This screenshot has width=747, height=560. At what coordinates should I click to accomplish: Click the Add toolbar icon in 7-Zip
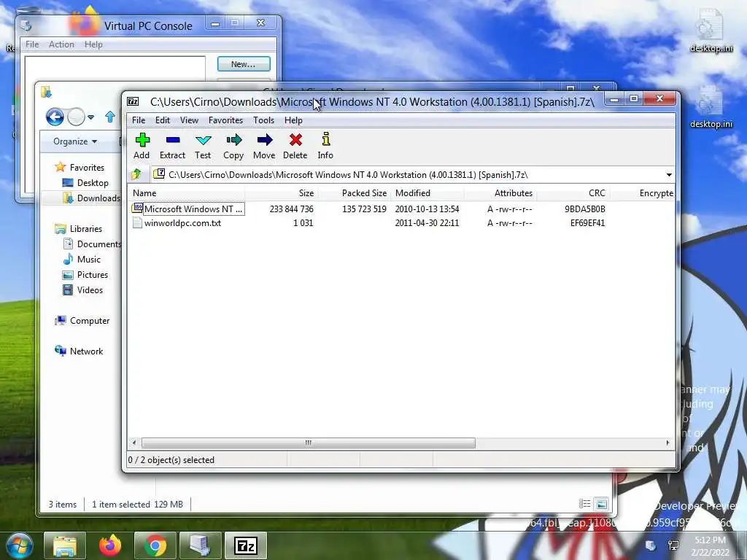142,146
